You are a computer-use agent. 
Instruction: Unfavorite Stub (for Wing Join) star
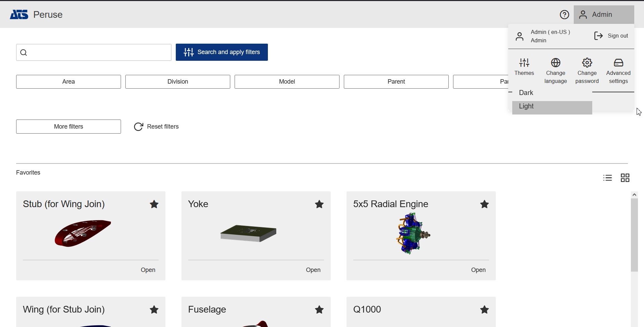coord(154,204)
